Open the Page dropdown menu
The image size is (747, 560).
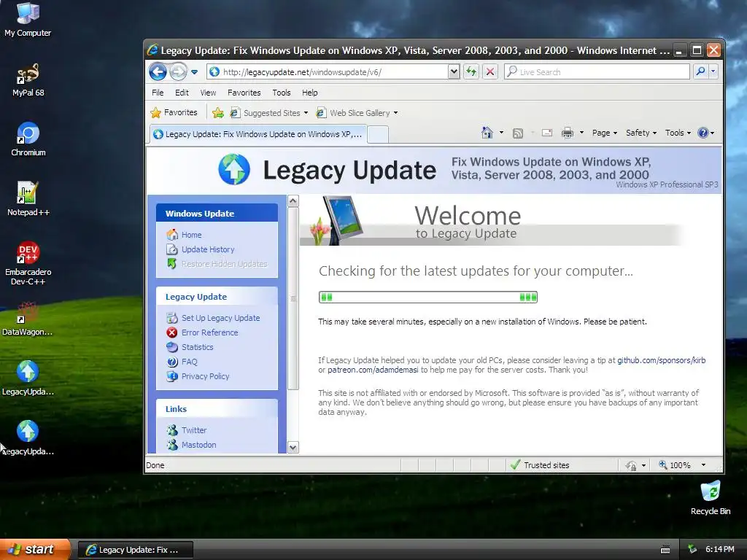pyautogui.click(x=605, y=133)
